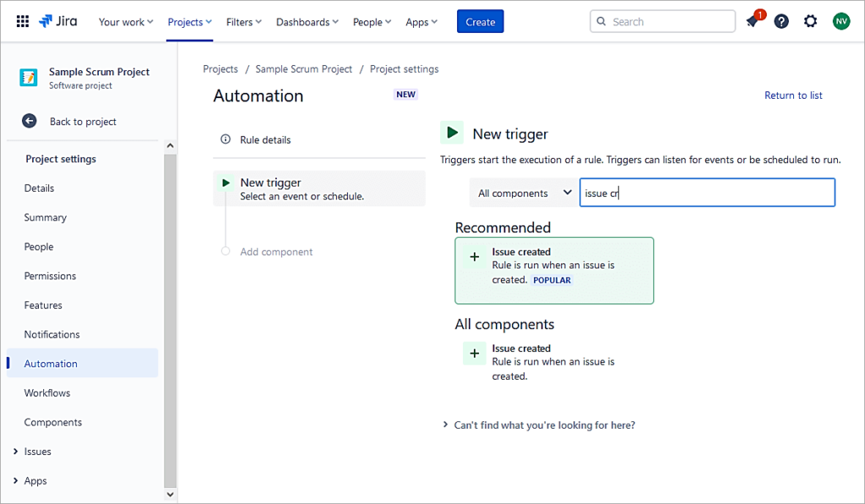Open the notifications bell icon
Image resolution: width=865 pixels, height=504 pixels.
coord(751,20)
